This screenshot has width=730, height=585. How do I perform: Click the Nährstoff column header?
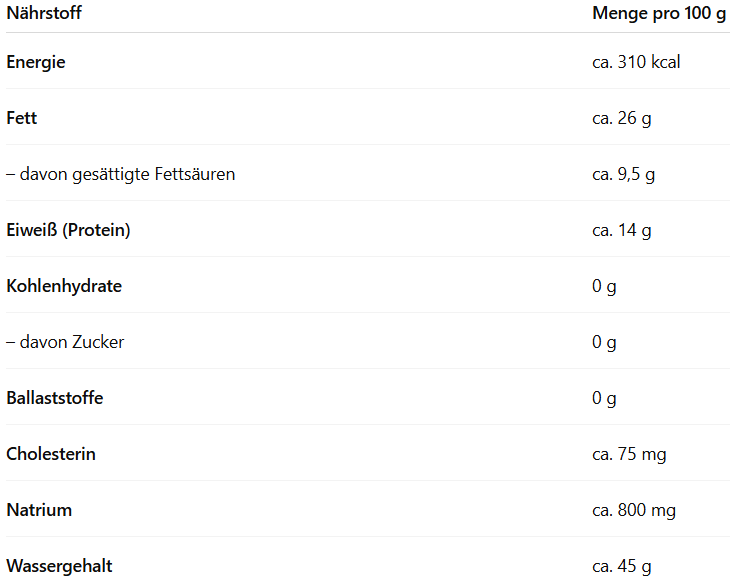coord(44,13)
